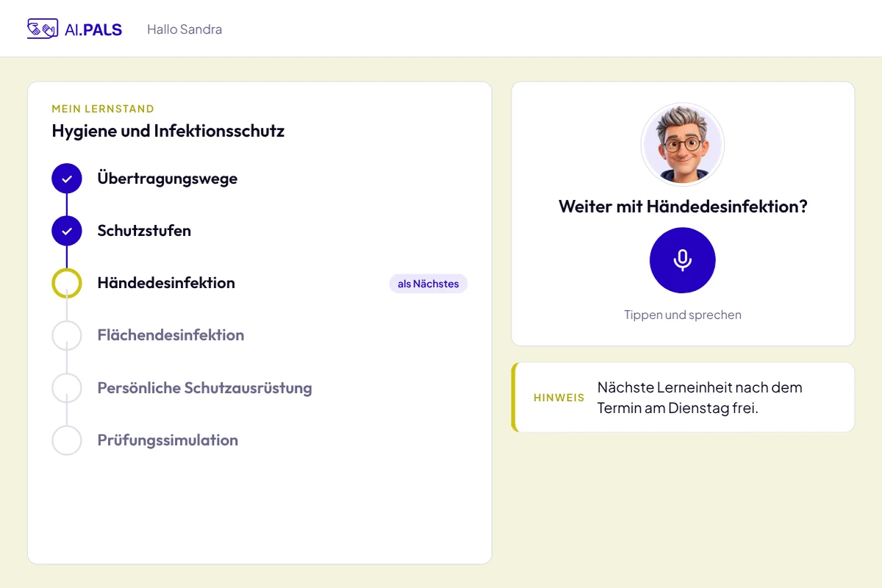Click the 'als Nächstes' badge
The image size is (882, 588).
pos(429,284)
